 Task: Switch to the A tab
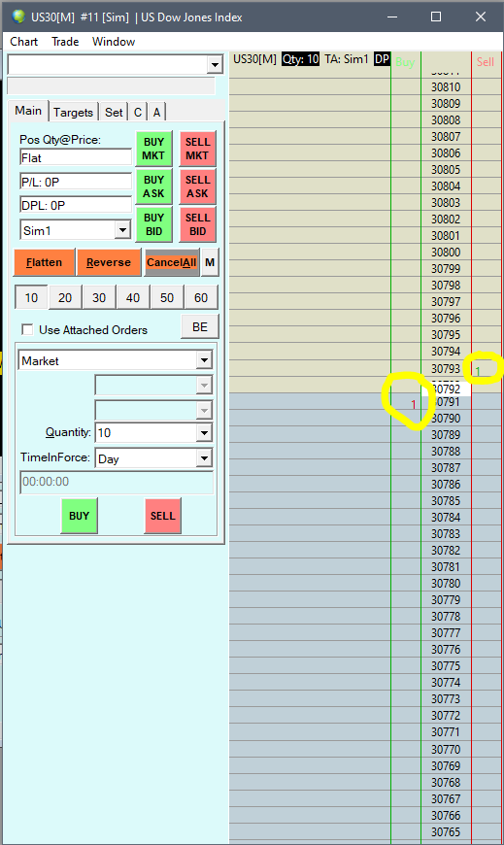point(157,112)
